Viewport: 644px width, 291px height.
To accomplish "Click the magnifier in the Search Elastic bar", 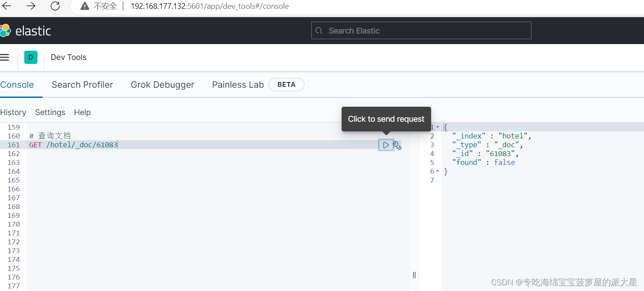I will [319, 30].
